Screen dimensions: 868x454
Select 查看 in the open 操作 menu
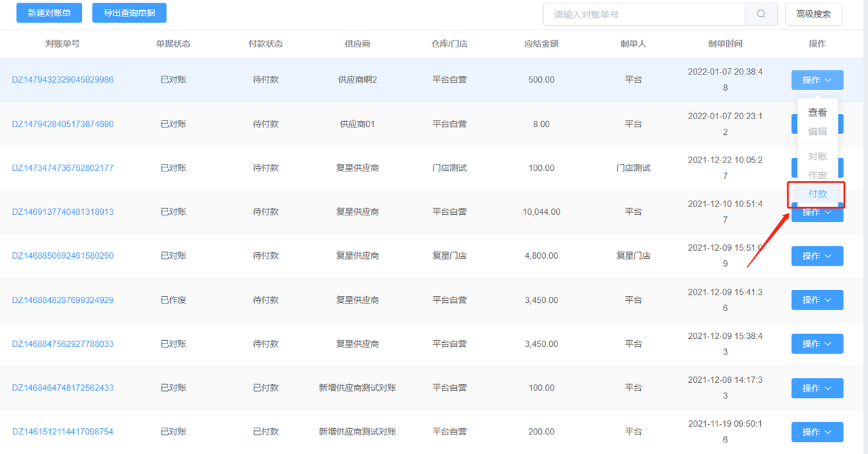pyautogui.click(x=817, y=113)
